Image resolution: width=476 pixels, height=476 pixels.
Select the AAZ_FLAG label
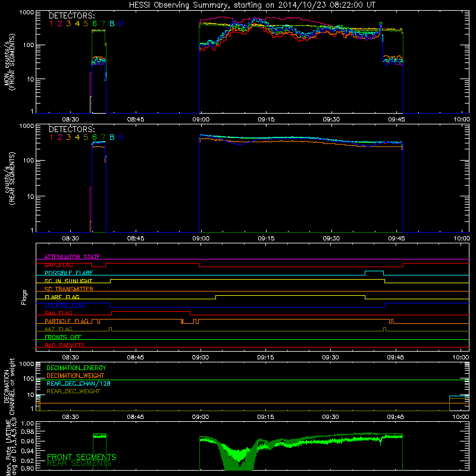[x=58, y=329]
